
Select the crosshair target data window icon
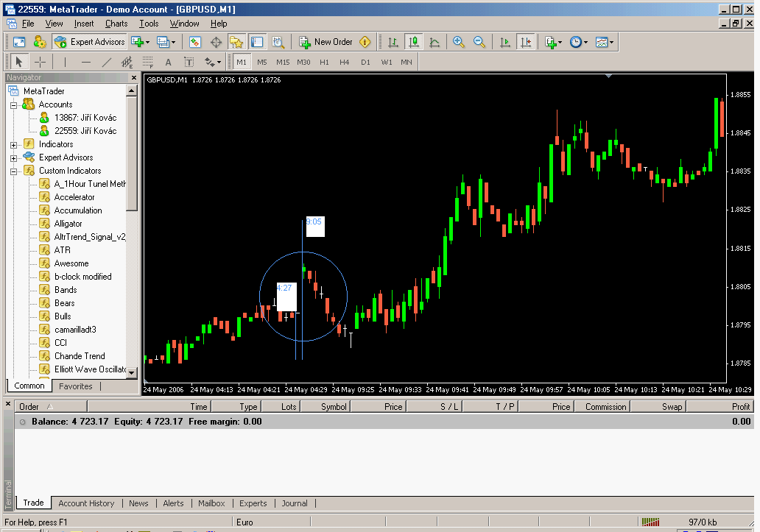point(216,42)
